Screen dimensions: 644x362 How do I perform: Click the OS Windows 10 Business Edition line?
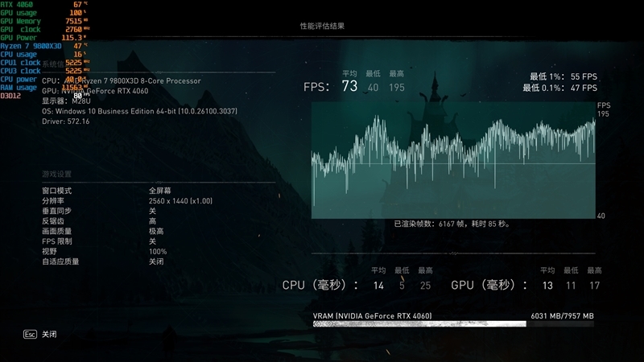[139, 111]
